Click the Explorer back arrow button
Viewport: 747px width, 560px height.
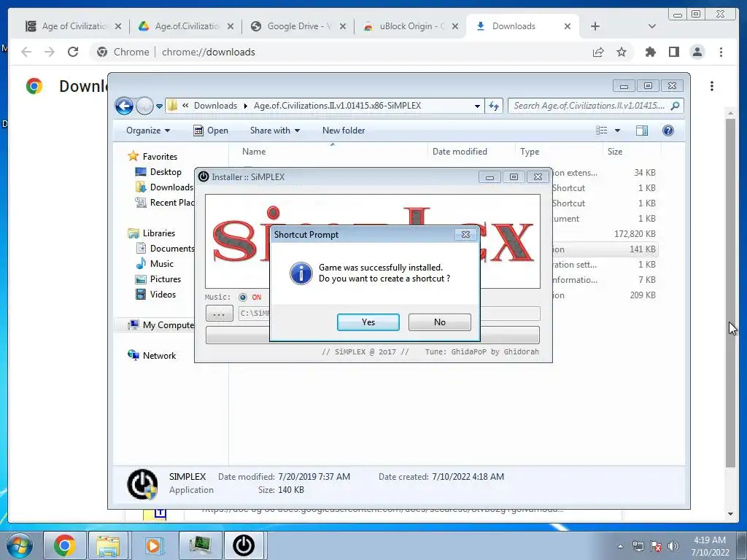(124, 106)
